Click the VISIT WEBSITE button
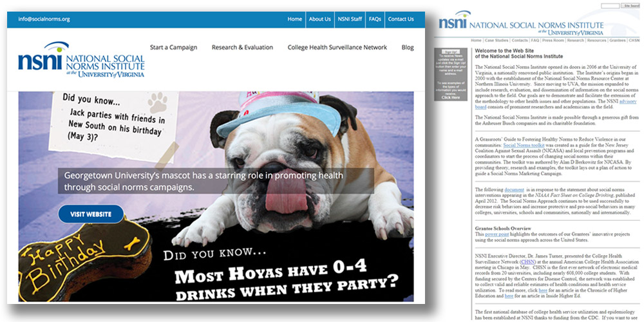This screenshot has height=322, width=644. pos(91,214)
